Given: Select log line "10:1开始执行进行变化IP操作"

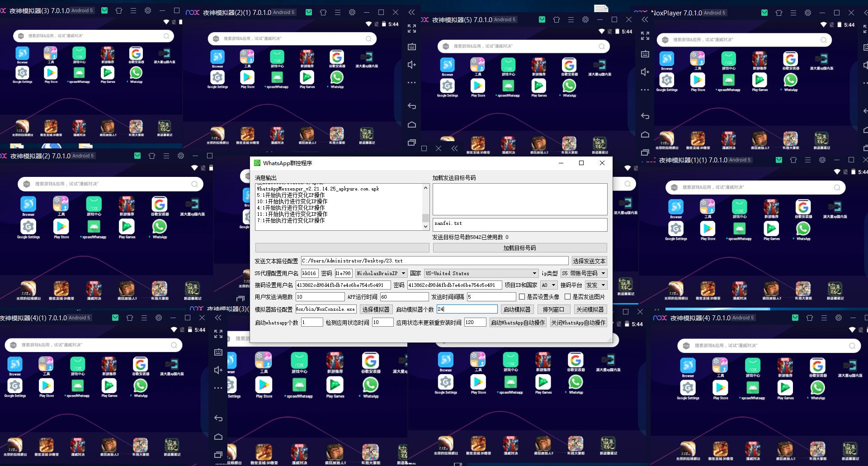Looking at the screenshot, I should point(292,202).
